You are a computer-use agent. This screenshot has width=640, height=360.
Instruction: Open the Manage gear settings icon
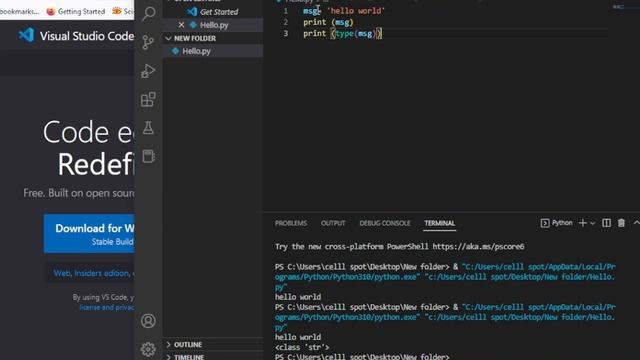(148, 349)
